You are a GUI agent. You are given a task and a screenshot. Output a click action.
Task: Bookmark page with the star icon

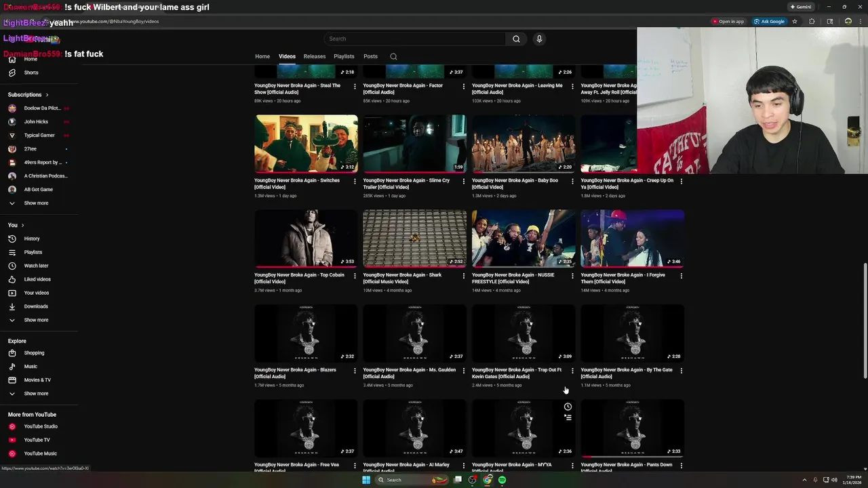(795, 21)
